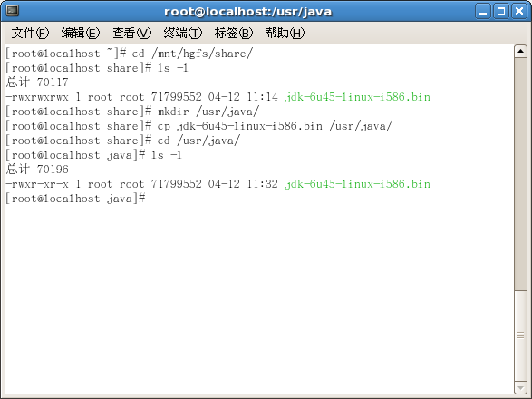Click the scrollbar down arrow

click(x=520, y=387)
